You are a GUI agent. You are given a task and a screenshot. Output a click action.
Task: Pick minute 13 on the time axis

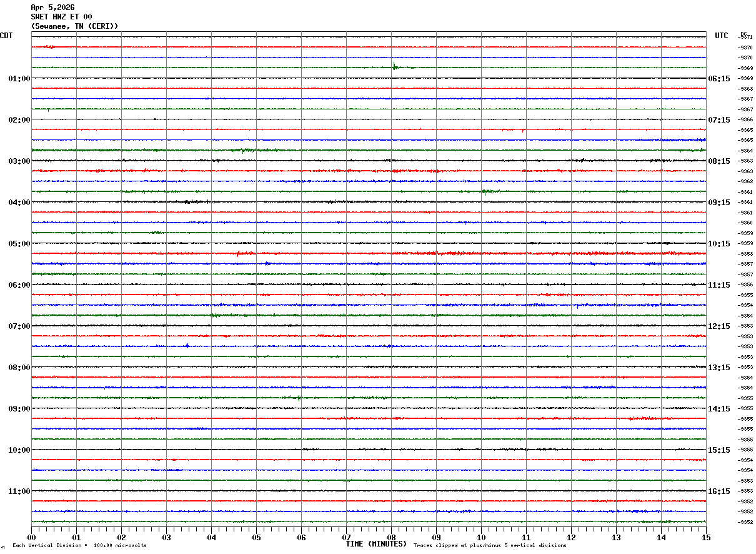coord(616,537)
